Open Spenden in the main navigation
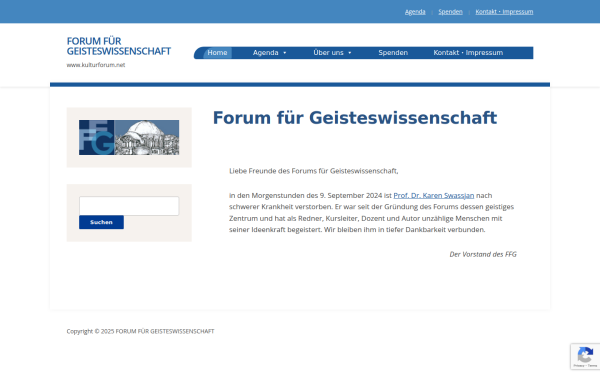Viewport: 600px width, 375px height. [x=393, y=53]
